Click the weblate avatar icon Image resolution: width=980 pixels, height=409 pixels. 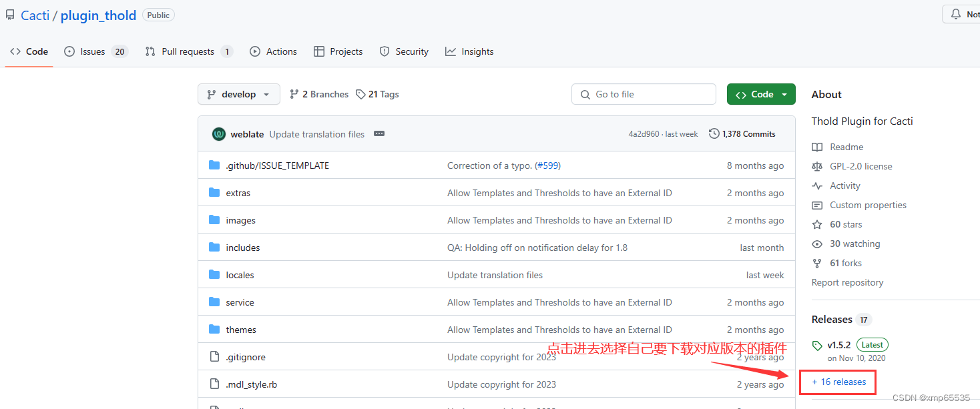(219, 134)
